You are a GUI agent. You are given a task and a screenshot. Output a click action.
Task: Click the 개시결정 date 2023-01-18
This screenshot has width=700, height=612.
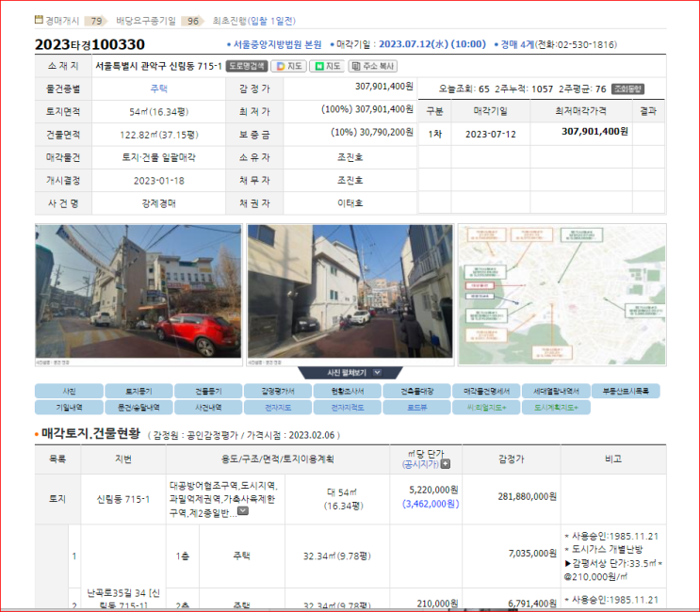click(x=159, y=181)
